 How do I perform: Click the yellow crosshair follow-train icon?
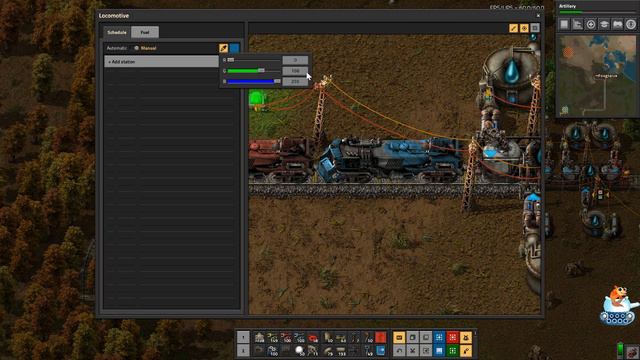point(524,28)
